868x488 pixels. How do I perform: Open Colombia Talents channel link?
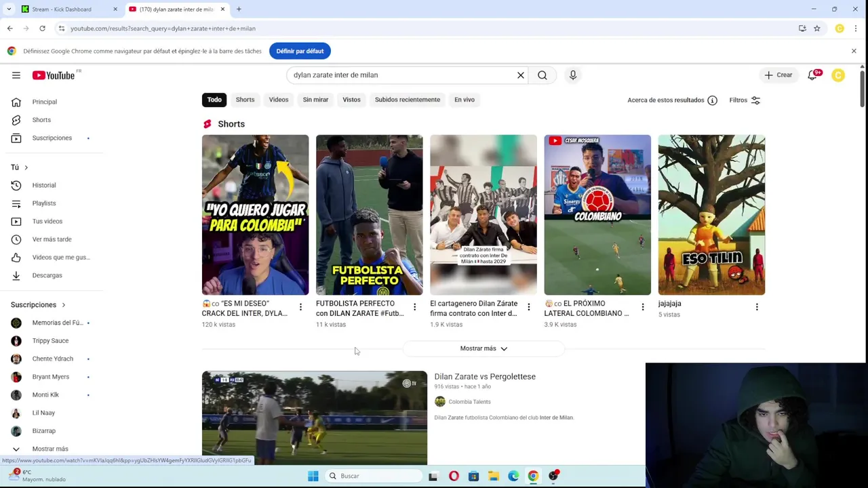[469, 402]
